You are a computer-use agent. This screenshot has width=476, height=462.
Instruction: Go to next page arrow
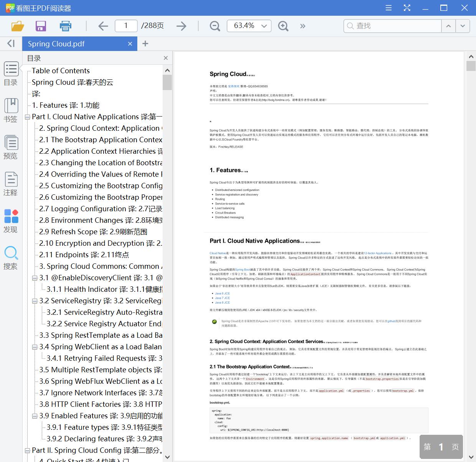[x=181, y=26]
